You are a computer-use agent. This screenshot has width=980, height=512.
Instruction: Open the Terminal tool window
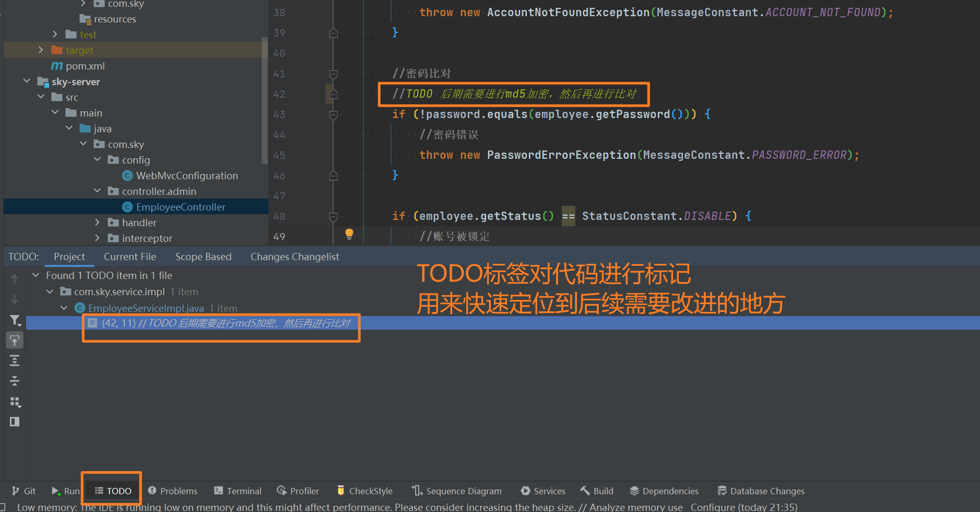(238, 491)
